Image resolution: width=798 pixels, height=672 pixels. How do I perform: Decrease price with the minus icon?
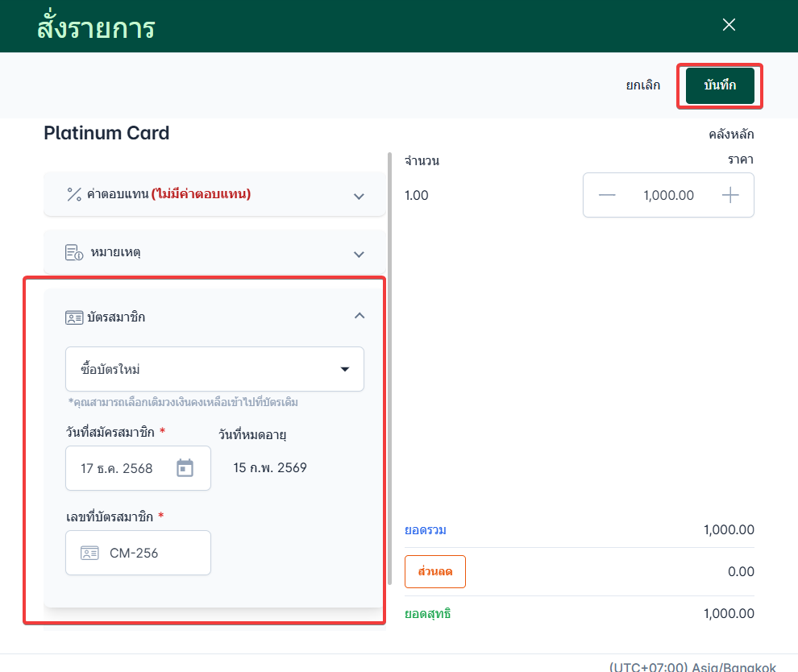coord(607,195)
